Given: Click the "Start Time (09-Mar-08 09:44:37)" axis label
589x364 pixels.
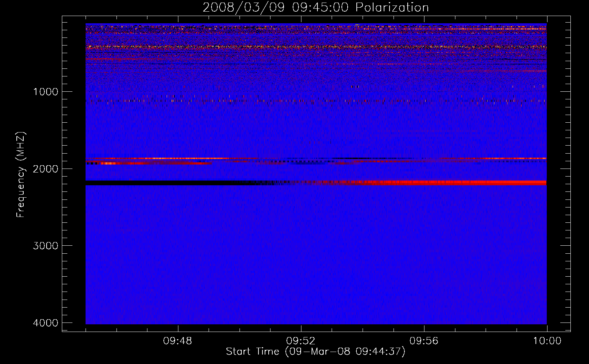Looking at the screenshot, I should pyautogui.click(x=316, y=352).
